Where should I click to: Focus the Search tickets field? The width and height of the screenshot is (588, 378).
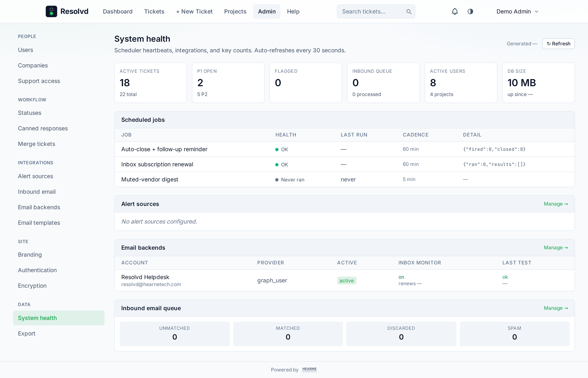376,11
